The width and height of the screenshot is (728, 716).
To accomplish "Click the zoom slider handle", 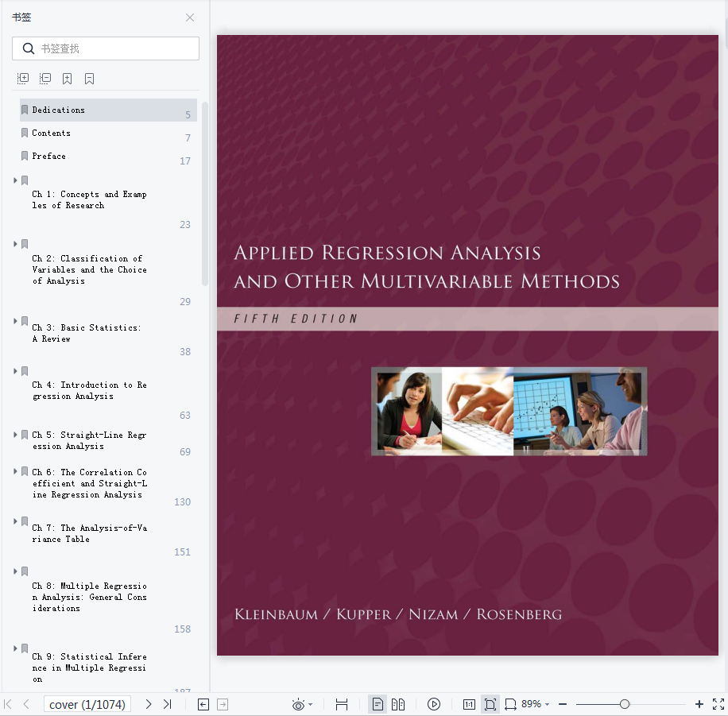I will pos(625,704).
